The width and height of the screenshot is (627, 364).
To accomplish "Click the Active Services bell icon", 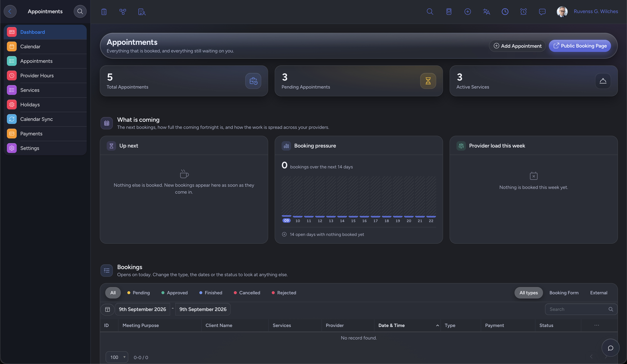I will (x=603, y=81).
